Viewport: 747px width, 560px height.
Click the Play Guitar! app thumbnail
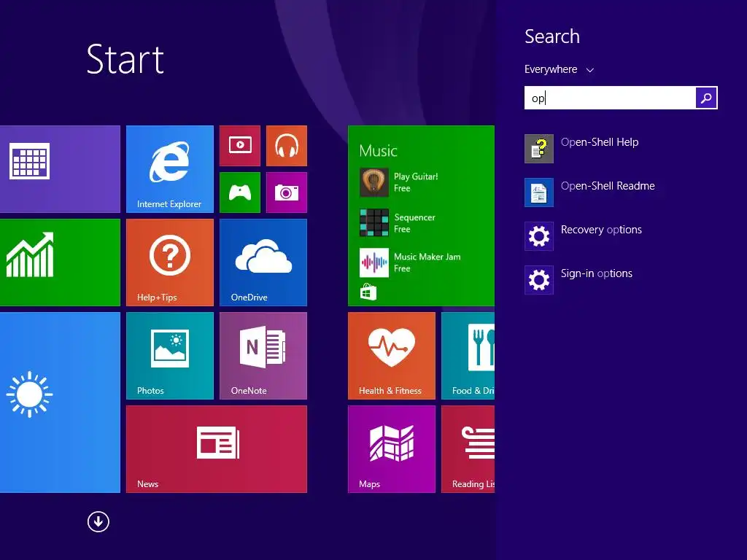pos(374,182)
